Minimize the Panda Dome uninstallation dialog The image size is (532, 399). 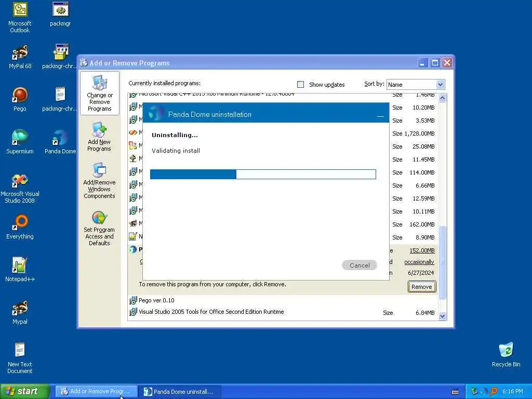[380, 116]
